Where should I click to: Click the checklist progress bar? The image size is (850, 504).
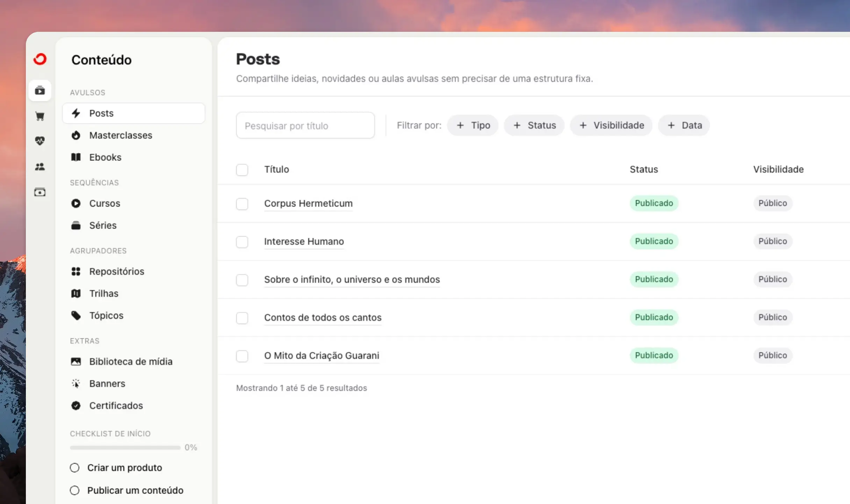tap(125, 447)
